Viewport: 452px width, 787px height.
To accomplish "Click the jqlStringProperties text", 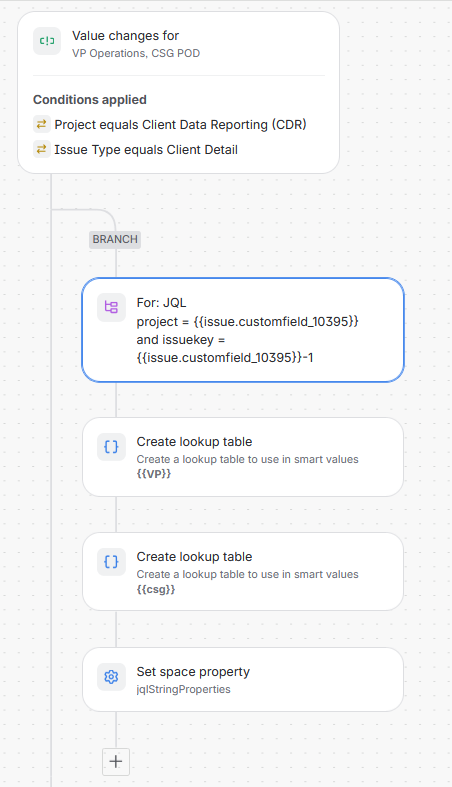I will point(184,689).
